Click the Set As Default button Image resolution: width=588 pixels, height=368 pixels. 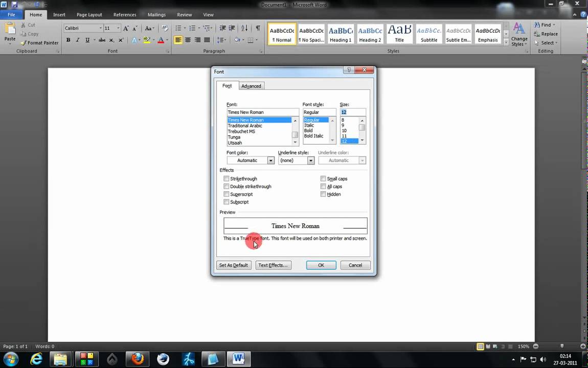tap(233, 265)
